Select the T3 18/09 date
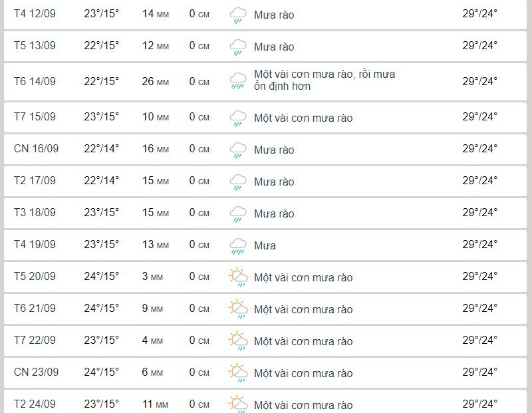 pos(35,212)
